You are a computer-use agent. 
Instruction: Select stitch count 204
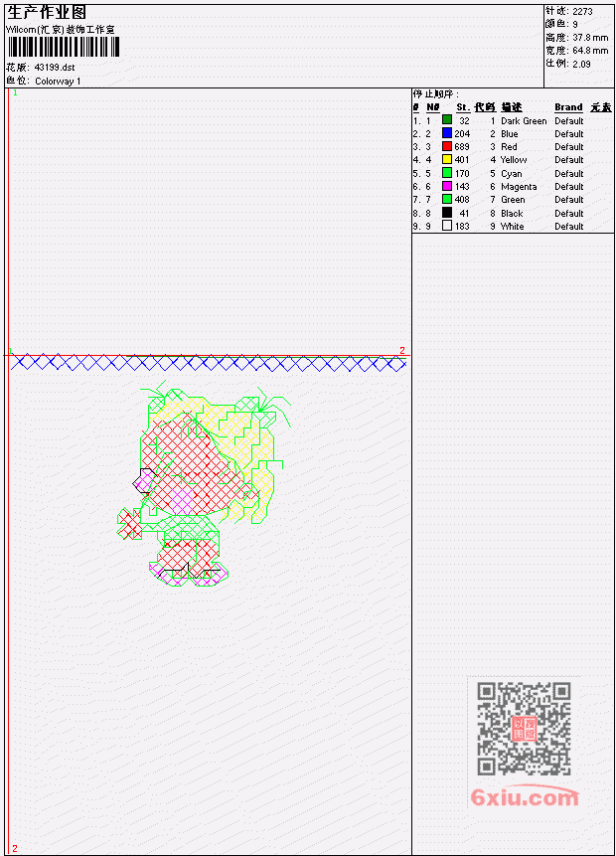point(462,134)
